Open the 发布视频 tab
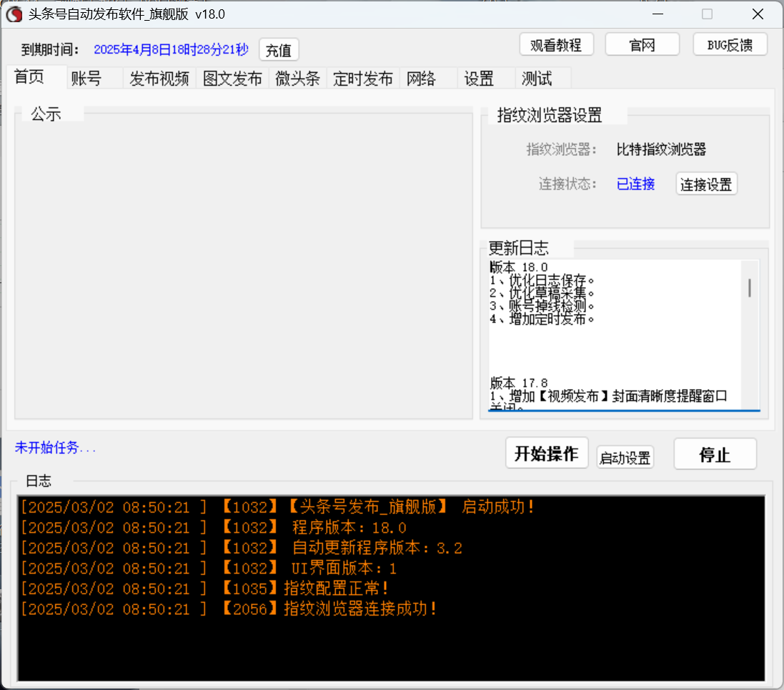The height and width of the screenshot is (690, 784). 159,79
